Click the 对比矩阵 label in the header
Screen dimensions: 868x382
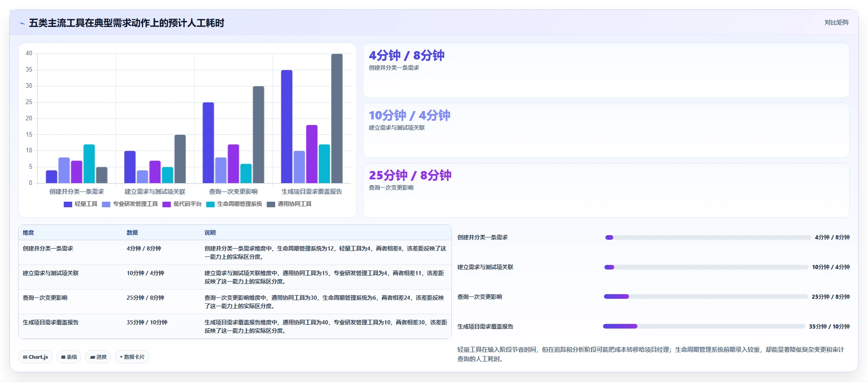pyautogui.click(x=836, y=23)
